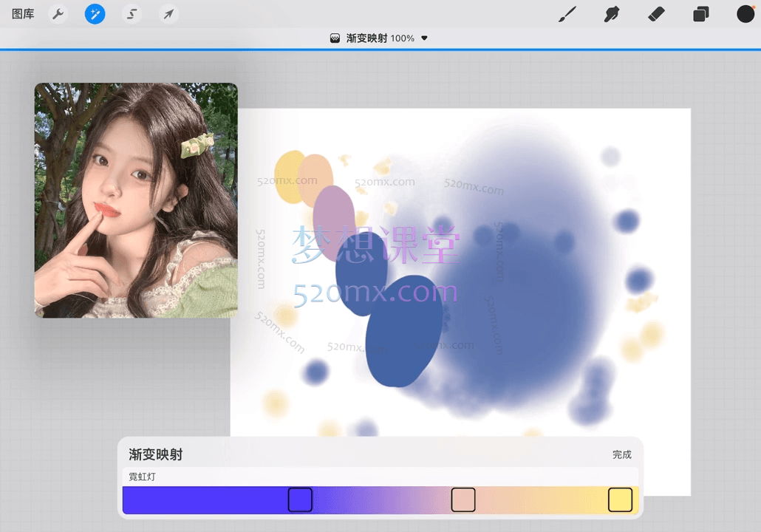Open the Actions wrench menu
The height and width of the screenshot is (532, 761).
58,13
